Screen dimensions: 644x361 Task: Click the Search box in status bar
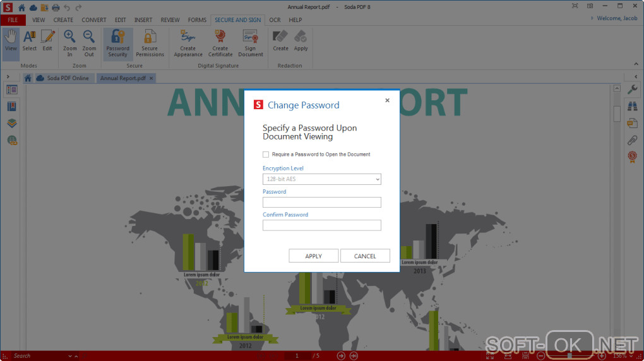39,356
